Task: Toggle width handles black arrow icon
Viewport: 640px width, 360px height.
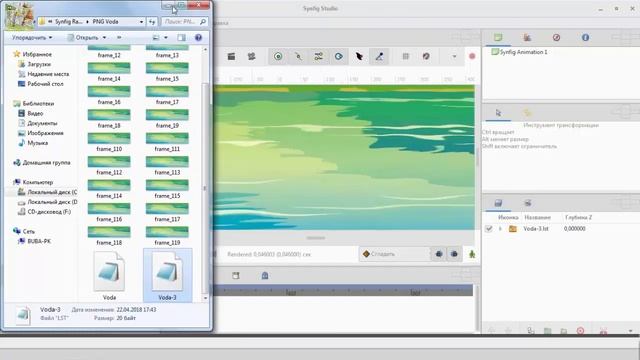Action: (x=359, y=56)
